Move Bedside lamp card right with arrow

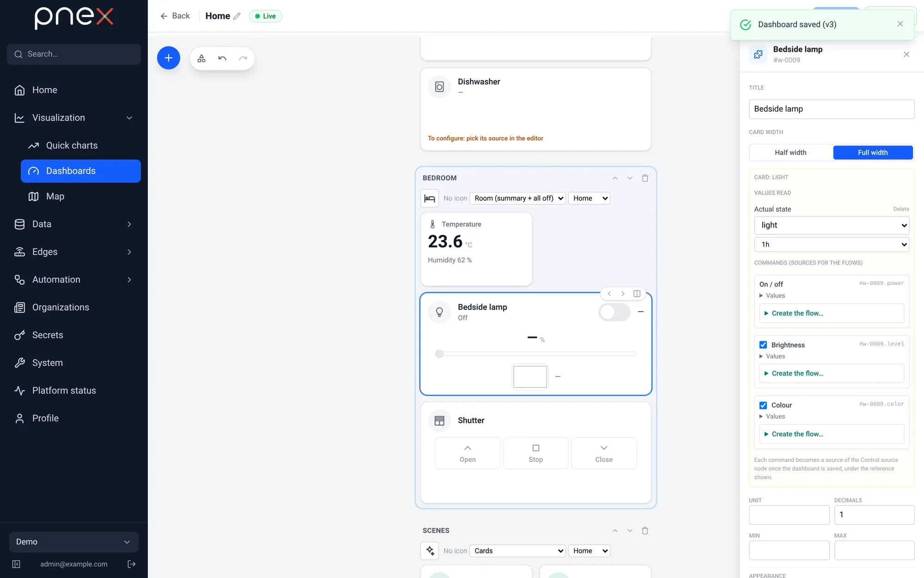coord(623,294)
